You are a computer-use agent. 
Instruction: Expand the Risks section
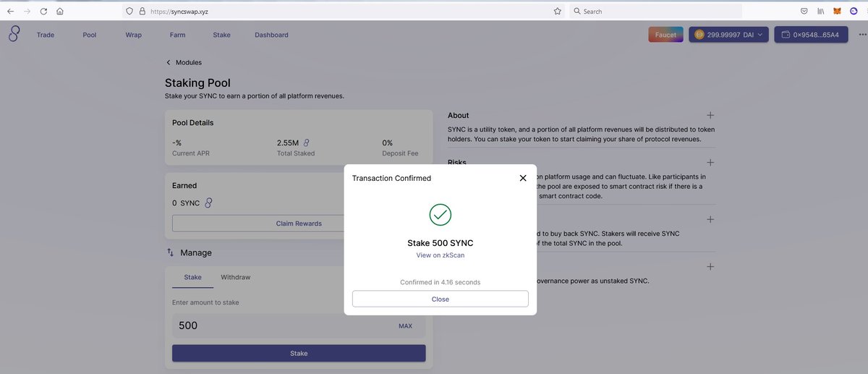coord(710,163)
